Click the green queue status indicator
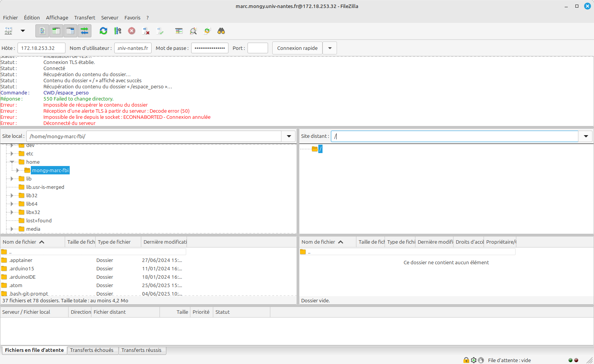Image resolution: width=594 pixels, height=364 pixels. [x=570, y=360]
